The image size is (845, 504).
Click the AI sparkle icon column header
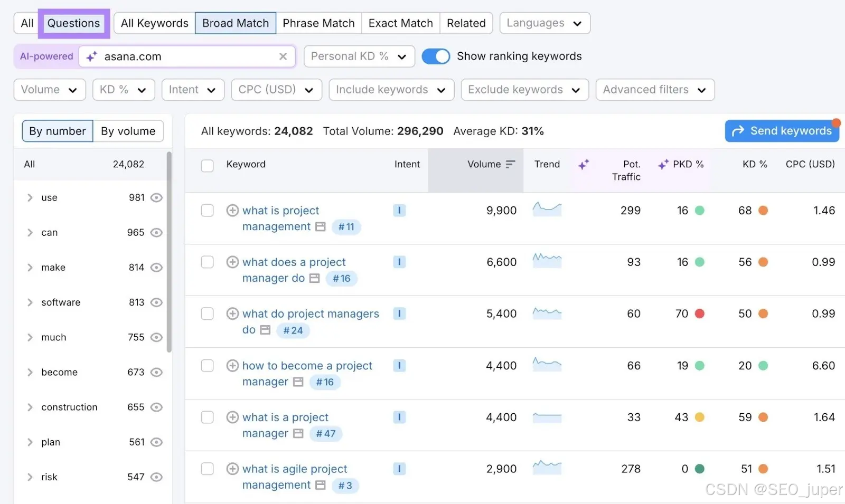(x=584, y=165)
